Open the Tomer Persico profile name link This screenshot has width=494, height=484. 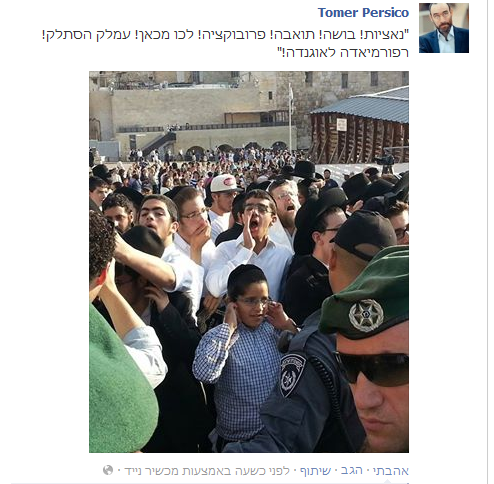coord(363,13)
